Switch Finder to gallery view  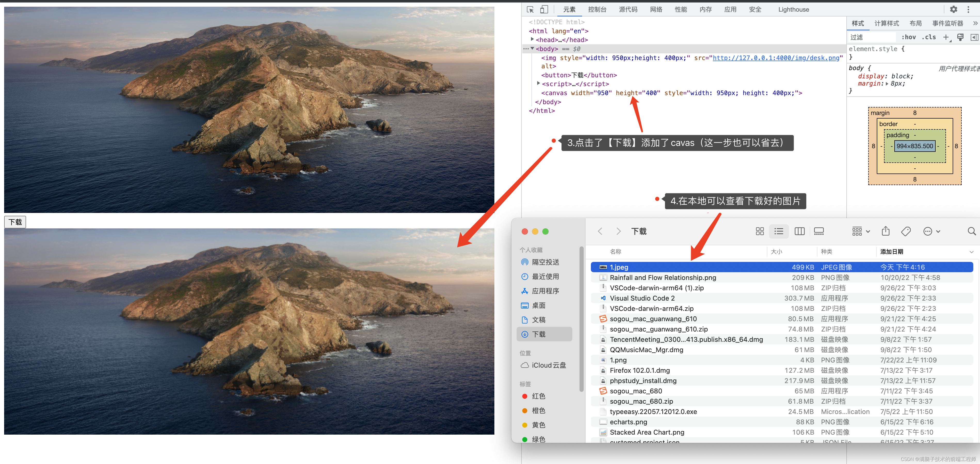pyautogui.click(x=819, y=231)
